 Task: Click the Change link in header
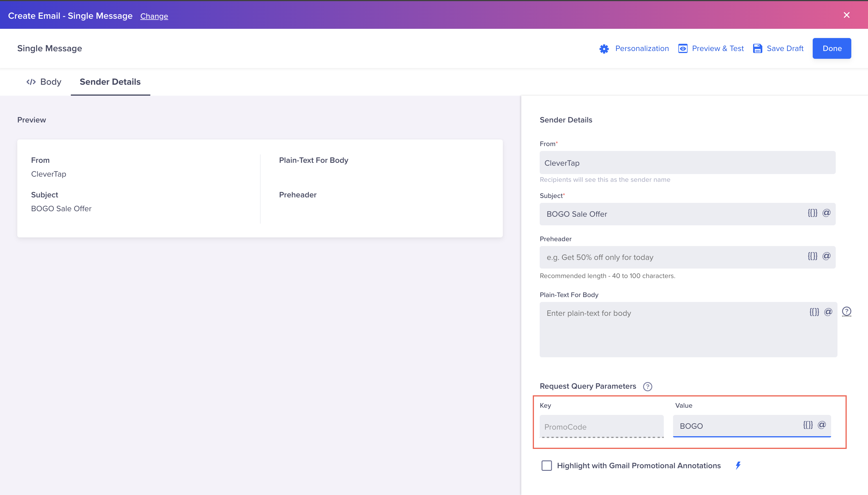coord(154,16)
